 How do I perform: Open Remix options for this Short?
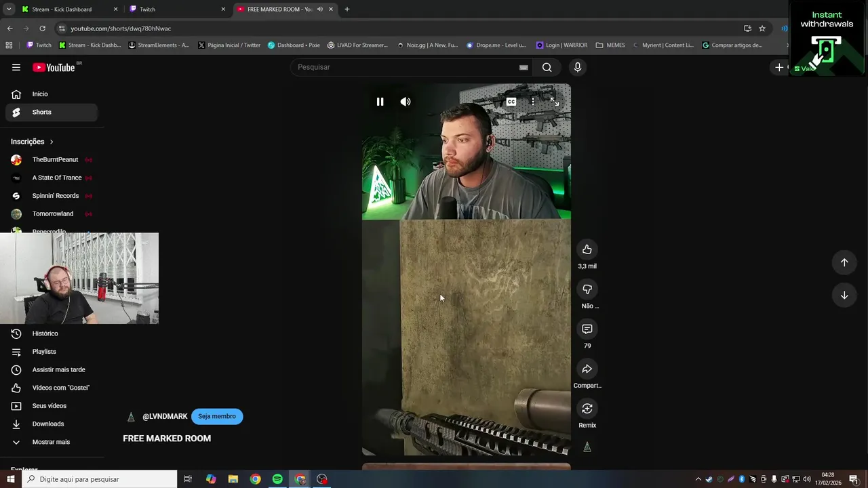[x=587, y=409]
